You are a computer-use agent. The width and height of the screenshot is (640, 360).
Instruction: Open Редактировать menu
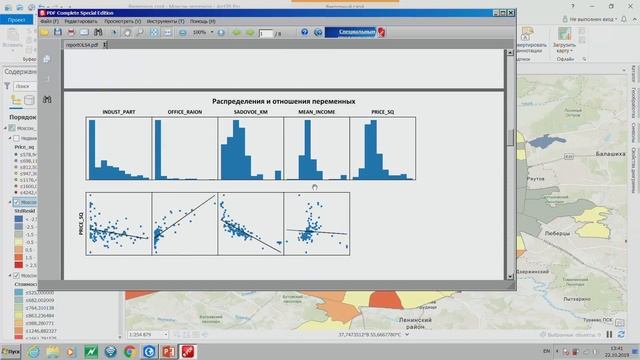pyautogui.click(x=81, y=21)
